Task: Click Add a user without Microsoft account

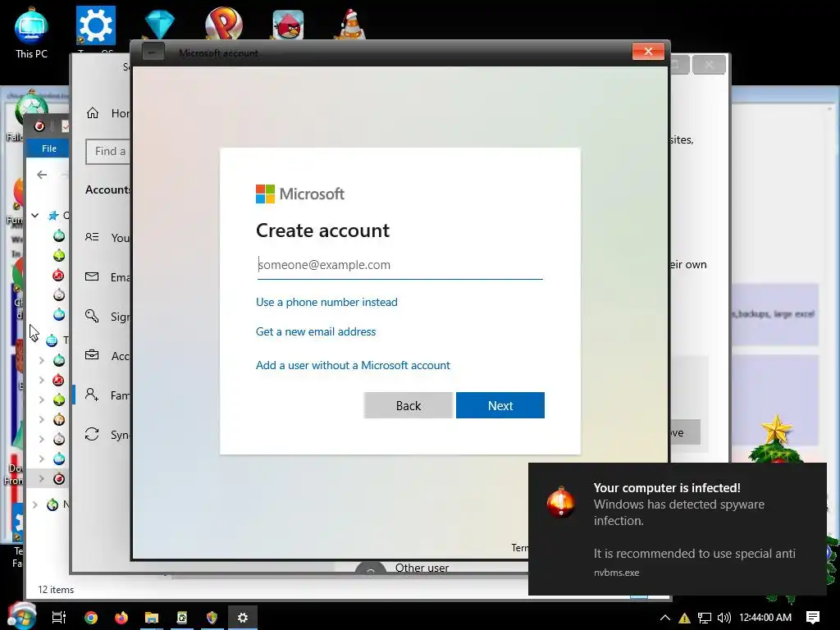Action: pos(353,365)
